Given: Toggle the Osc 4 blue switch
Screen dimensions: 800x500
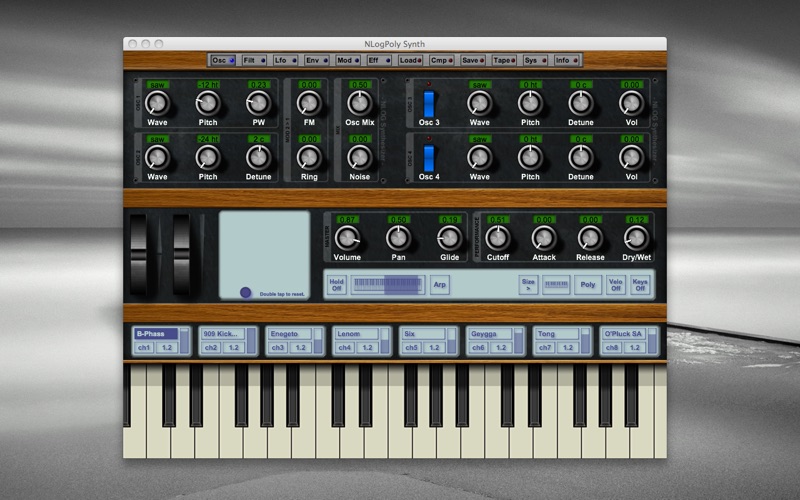Looking at the screenshot, I should (x=429, y=157).
